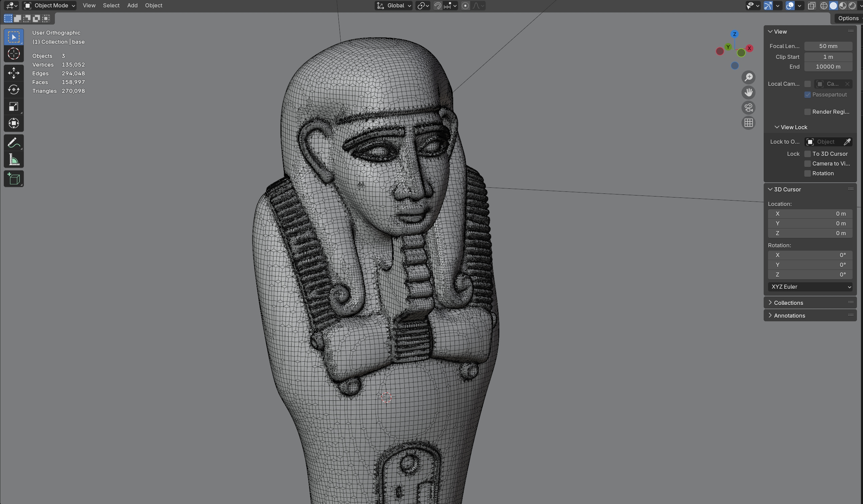Screen dimensions: 863x504
Task: Enable Render Region checkbox
Action: 807,112
